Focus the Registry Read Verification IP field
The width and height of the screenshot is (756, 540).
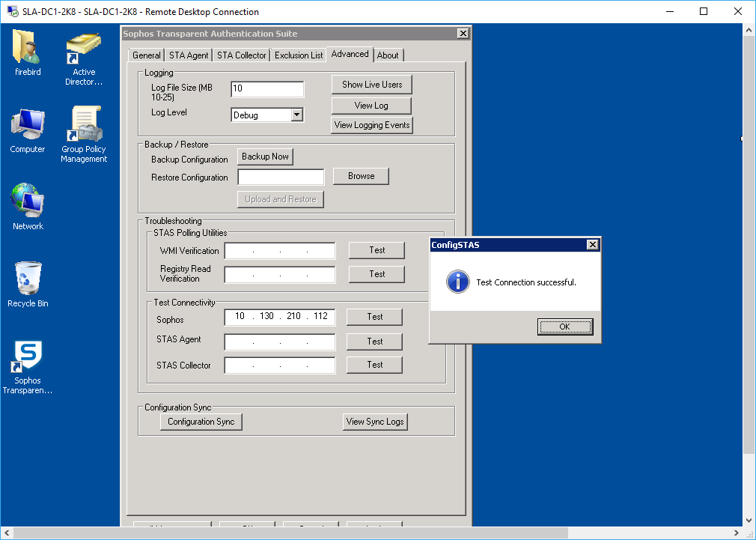(280, 275)
